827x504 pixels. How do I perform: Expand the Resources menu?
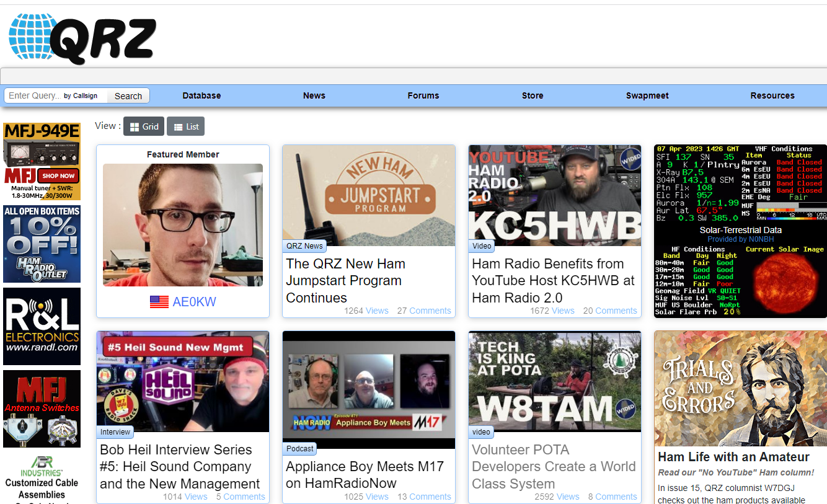click(x=772, y=95)
